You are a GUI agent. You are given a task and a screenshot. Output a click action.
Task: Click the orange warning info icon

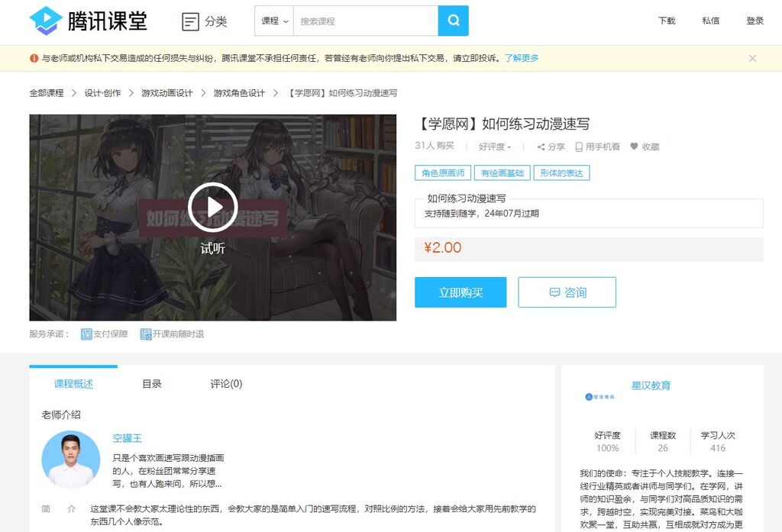(x=34, y=58)
